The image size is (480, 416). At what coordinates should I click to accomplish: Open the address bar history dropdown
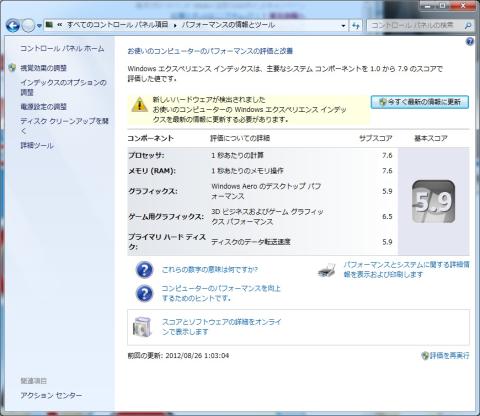[x=343, y=25]
